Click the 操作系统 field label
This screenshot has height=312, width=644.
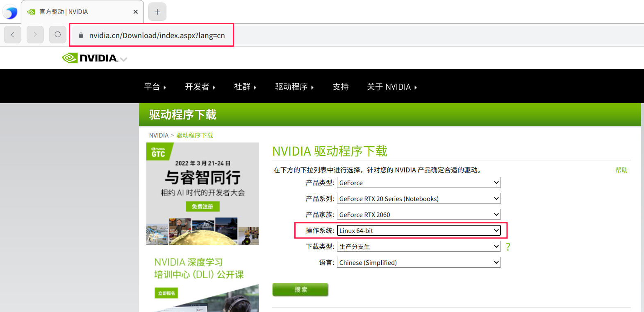320,231
